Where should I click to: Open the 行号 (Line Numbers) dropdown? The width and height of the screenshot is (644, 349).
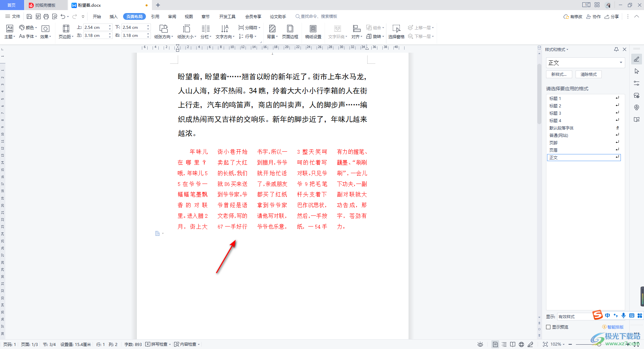point(248,36)
